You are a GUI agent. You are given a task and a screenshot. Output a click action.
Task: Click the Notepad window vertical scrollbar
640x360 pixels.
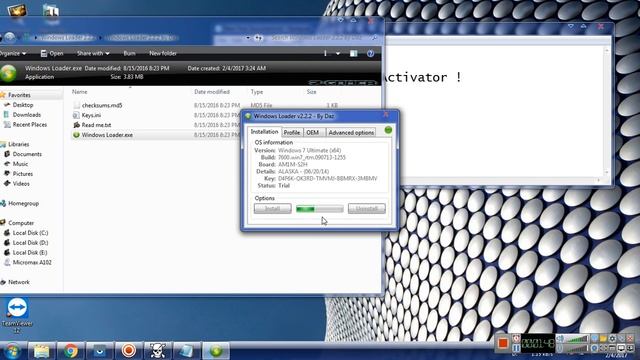(607, 110)
